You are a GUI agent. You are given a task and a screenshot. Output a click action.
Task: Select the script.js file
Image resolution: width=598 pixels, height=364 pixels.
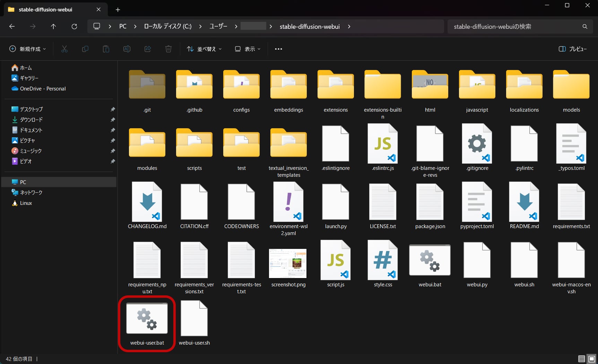click(x=336, y=264)
